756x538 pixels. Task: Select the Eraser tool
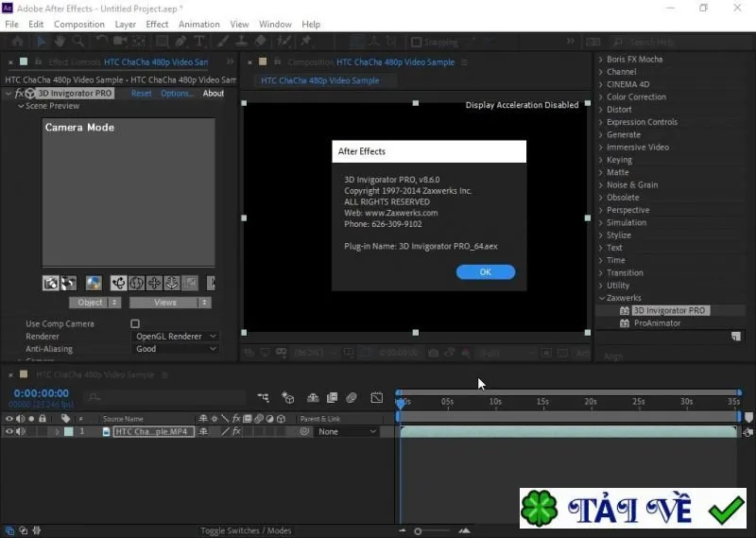point(261,42)
